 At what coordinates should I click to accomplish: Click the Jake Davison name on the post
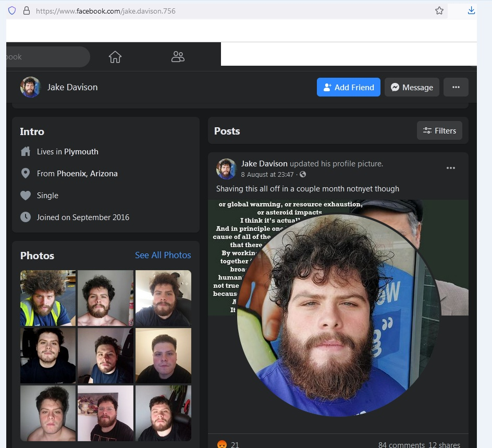(x=264, y=164)
